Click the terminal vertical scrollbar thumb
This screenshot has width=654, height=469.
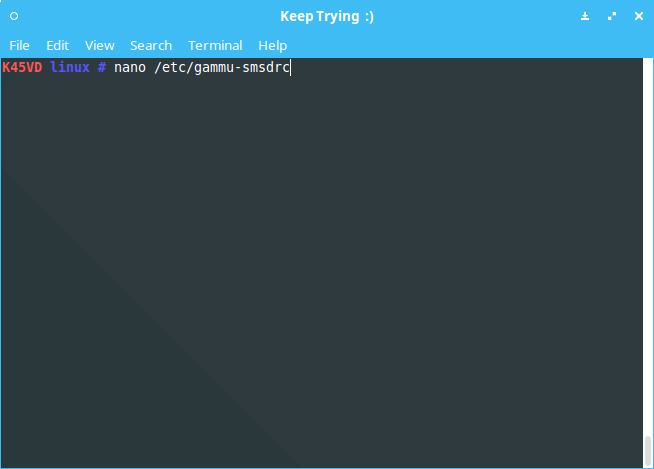tap(648, 451)
